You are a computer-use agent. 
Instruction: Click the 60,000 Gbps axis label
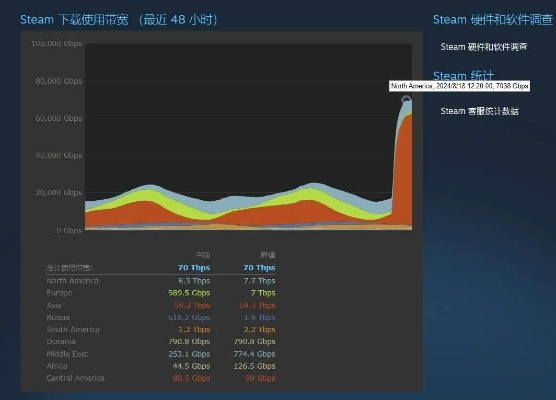tap(58, 118)
